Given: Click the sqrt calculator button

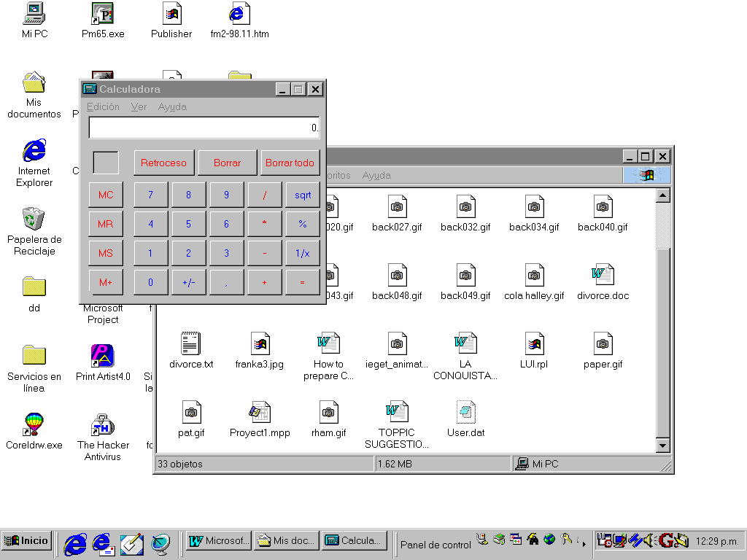Looking at the screenshot, I should click(303, 195).
